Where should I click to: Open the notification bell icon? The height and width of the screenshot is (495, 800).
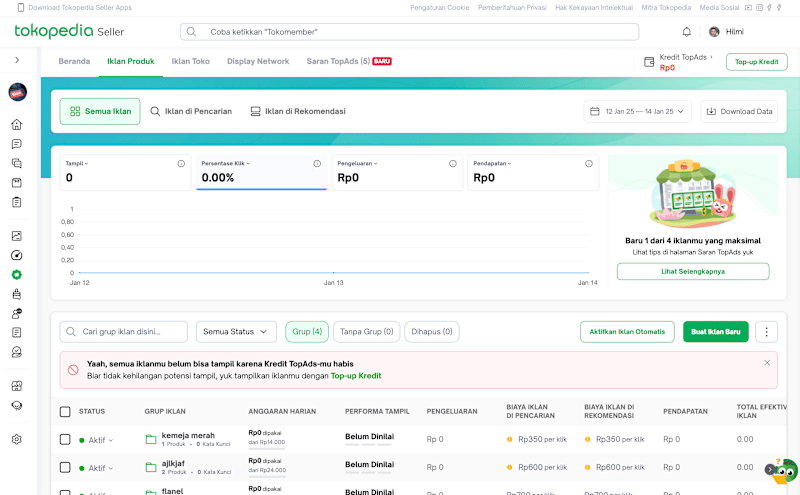(686, 32)
